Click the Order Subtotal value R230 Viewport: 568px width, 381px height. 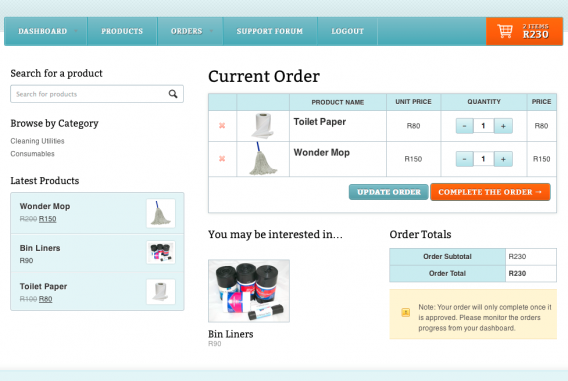tap(517, 256)
